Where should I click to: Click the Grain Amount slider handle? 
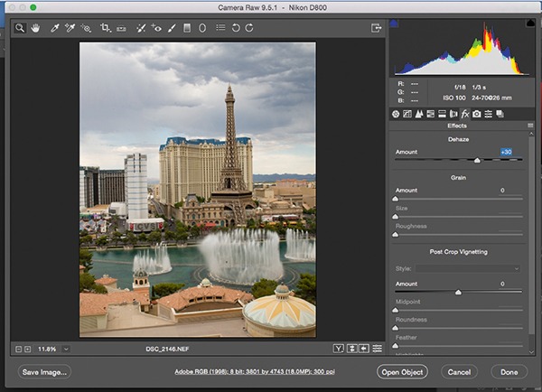(396, 199)
